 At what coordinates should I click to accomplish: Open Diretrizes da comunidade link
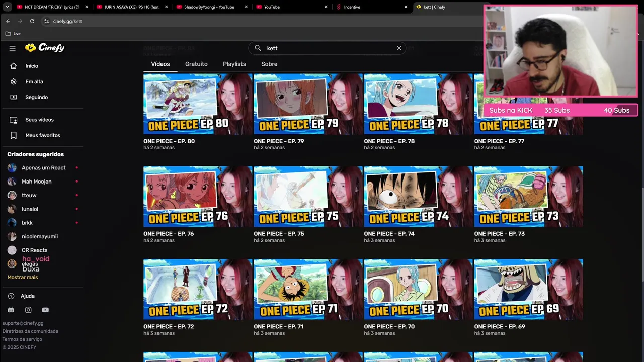click(30, 331)
